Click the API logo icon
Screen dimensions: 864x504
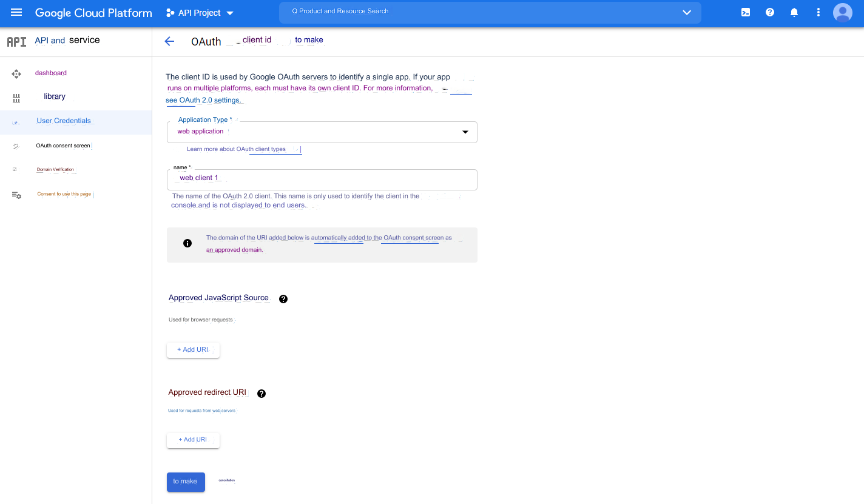tap(16, 41)
